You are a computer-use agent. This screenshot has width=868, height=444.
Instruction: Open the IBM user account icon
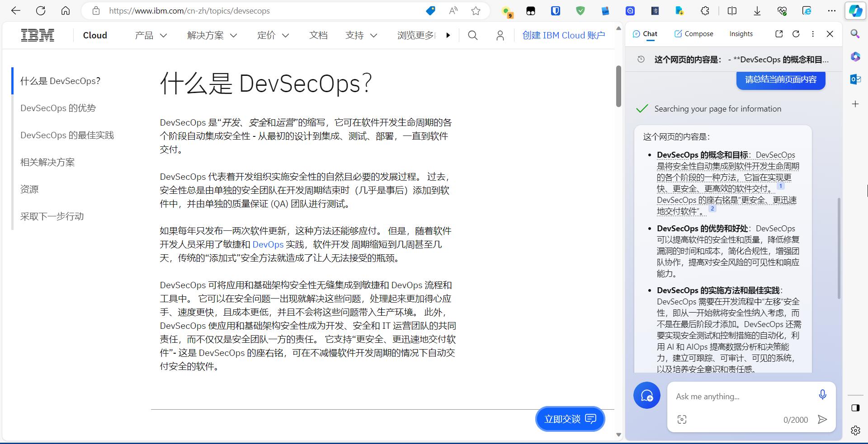coord(500,35)
